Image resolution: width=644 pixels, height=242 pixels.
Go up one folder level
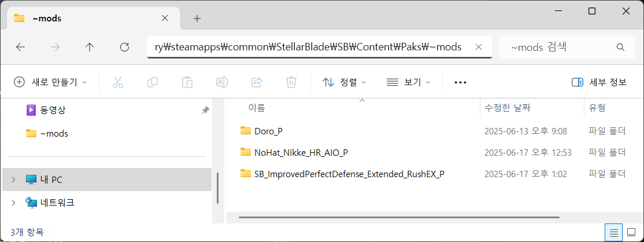pos(90,47)
